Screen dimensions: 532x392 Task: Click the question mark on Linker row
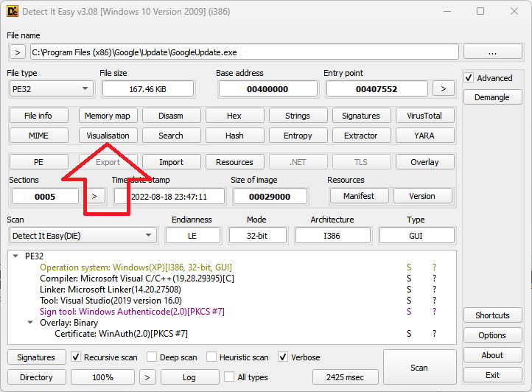tap(434, 290)
